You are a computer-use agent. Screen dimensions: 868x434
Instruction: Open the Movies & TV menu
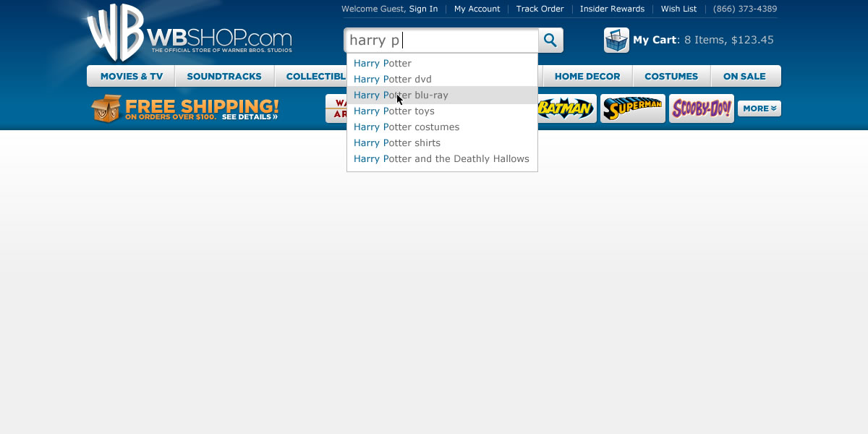[131, 77]
